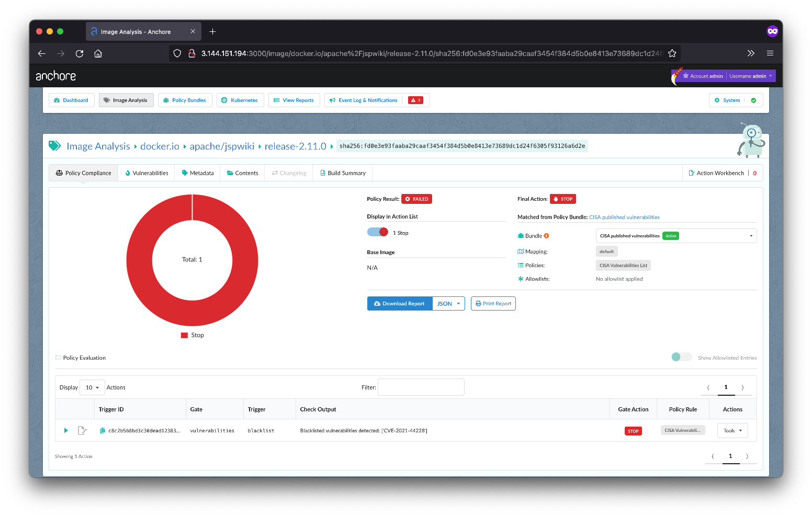Open the CISA published vulnerabilities bundle dropdown
The height and width of the screenshot is (516, 812).
click(676, 236)
